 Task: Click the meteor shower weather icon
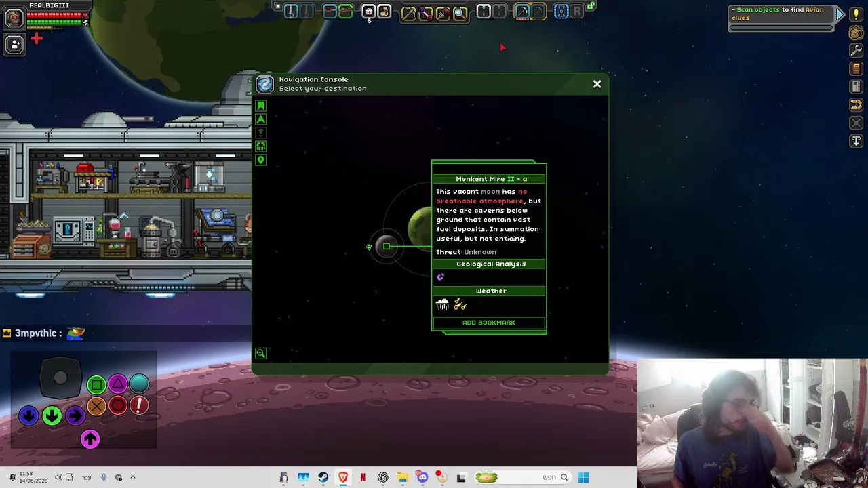[x=460, y=305]
